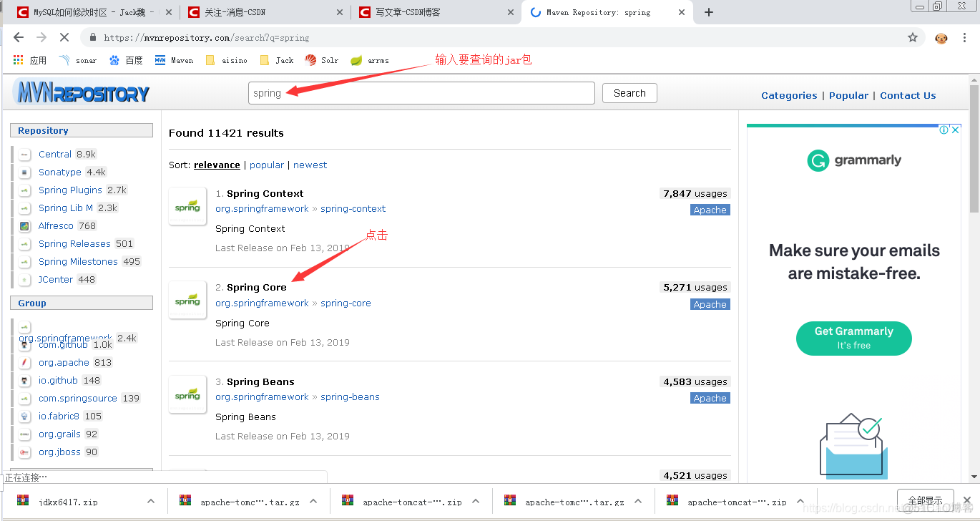The width and height of the screenshot is (980, 521).
Task: Stop loading the page with X button
Action: [x=64, y=37]
